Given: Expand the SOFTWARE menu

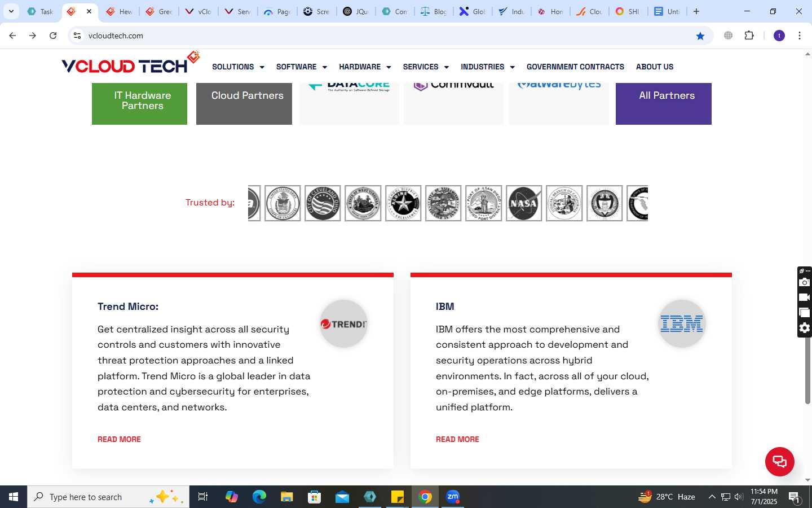Looking at the screenshot, I should pyautogui.click(x=302, y=67).
